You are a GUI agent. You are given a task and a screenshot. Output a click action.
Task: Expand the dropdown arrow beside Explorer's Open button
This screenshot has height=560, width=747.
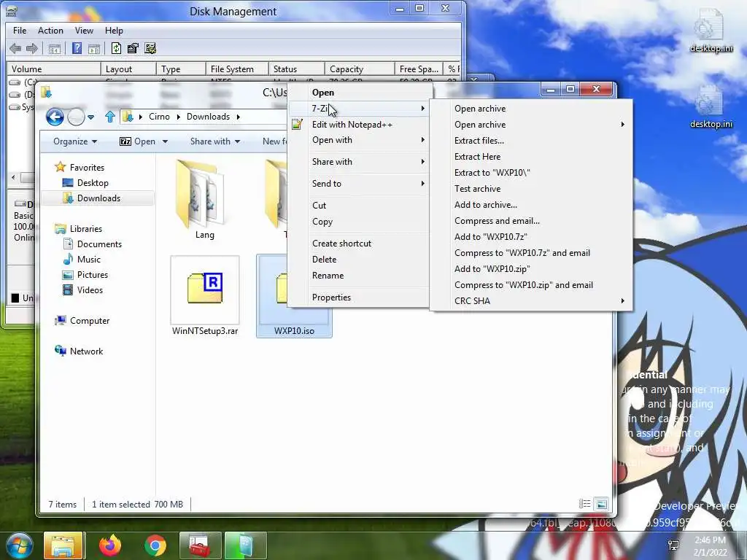tap(166, 141)
